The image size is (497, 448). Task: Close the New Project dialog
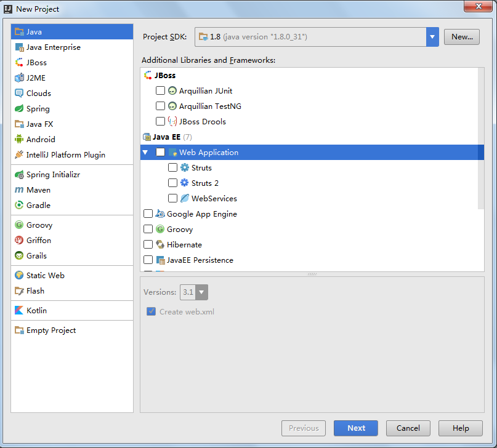point(478,6)
